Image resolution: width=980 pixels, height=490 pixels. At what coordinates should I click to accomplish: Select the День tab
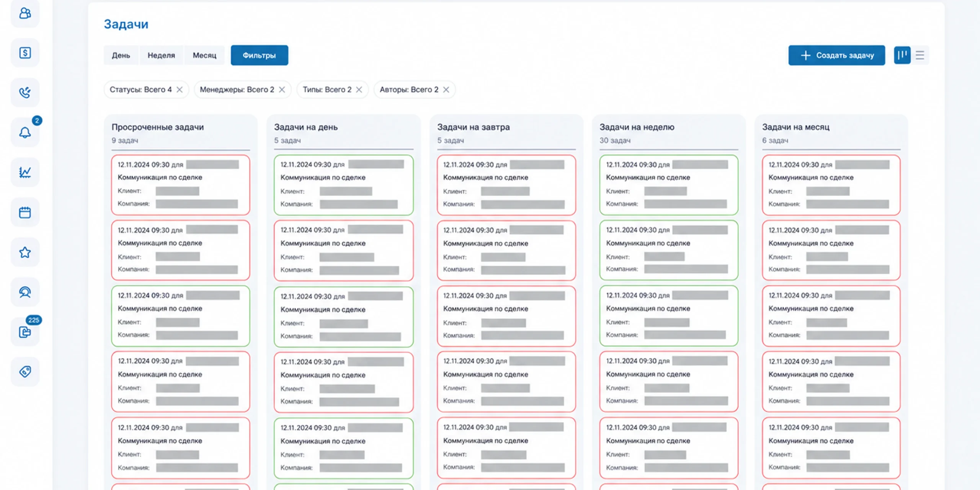coord(121,56)
